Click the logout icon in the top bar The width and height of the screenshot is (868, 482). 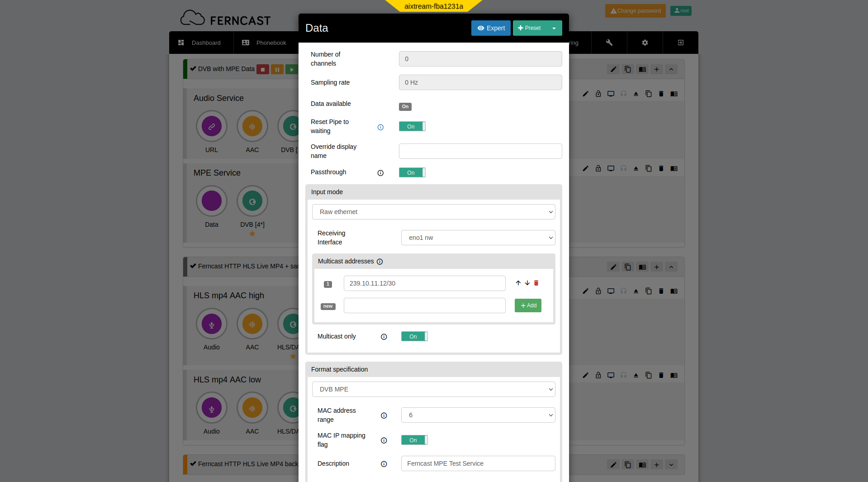click(680, 42)
